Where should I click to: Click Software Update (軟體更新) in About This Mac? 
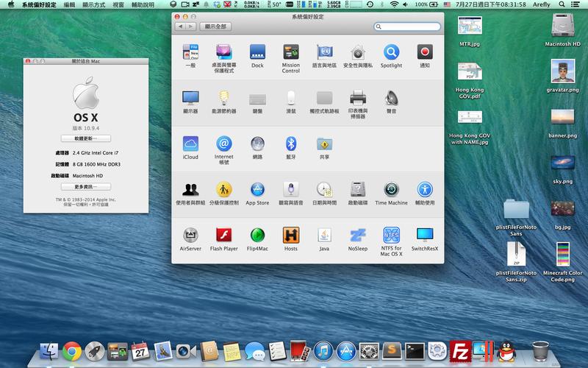pyautogui.click(x=86, y=138)
